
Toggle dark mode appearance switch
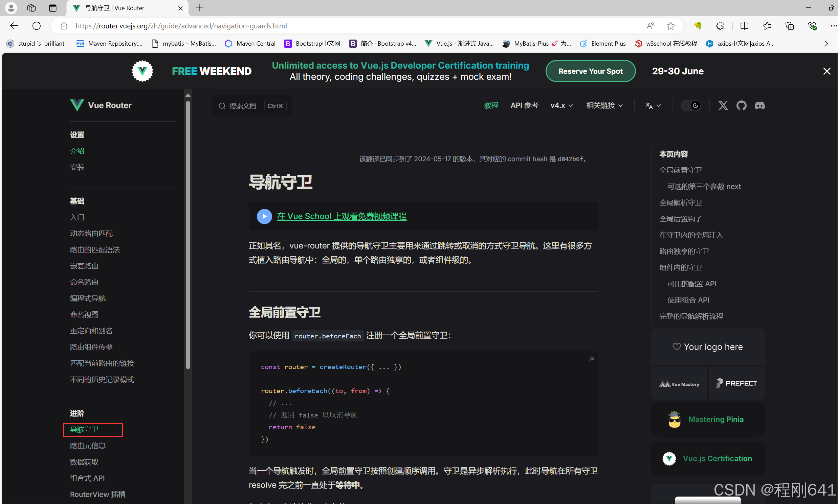tap(691, 105)
